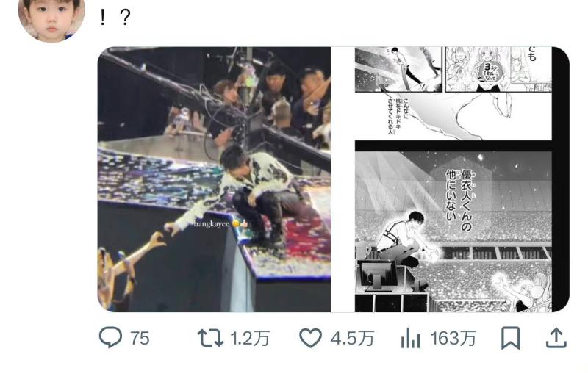Open view analytics bar chart icon
This screenshot has height=371, width=588.
pos(410,338)
